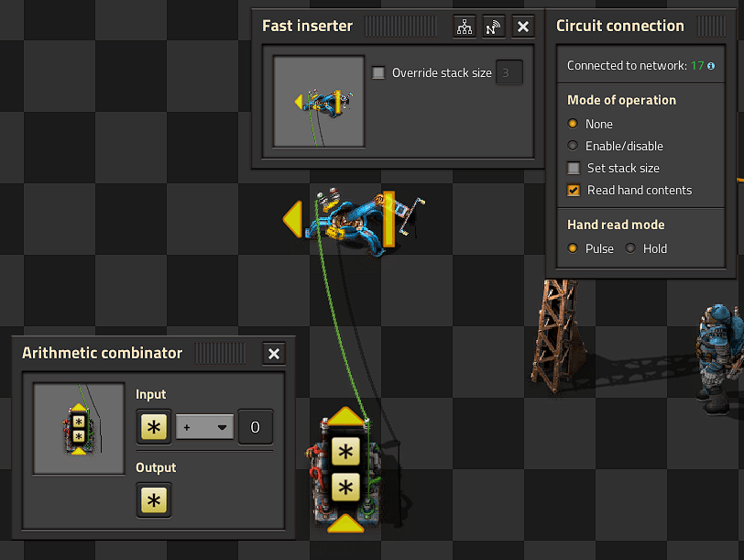Click the combinator's bottom output signal display

point(345,488)
